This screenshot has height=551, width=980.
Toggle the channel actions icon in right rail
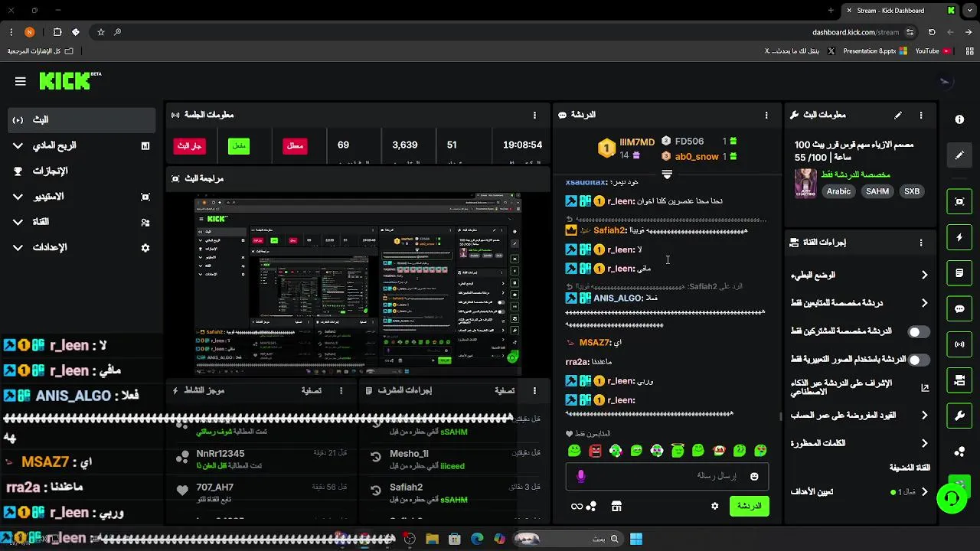[959, 380]
